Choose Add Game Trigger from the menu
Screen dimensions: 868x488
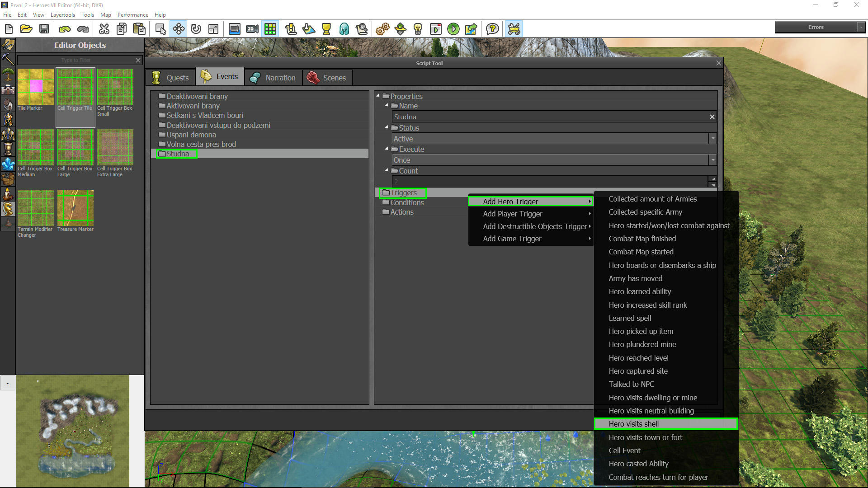click(x=531, y=239)
